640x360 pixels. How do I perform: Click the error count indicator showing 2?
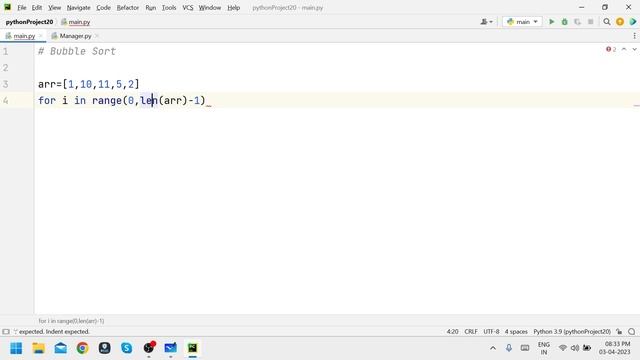611,49
